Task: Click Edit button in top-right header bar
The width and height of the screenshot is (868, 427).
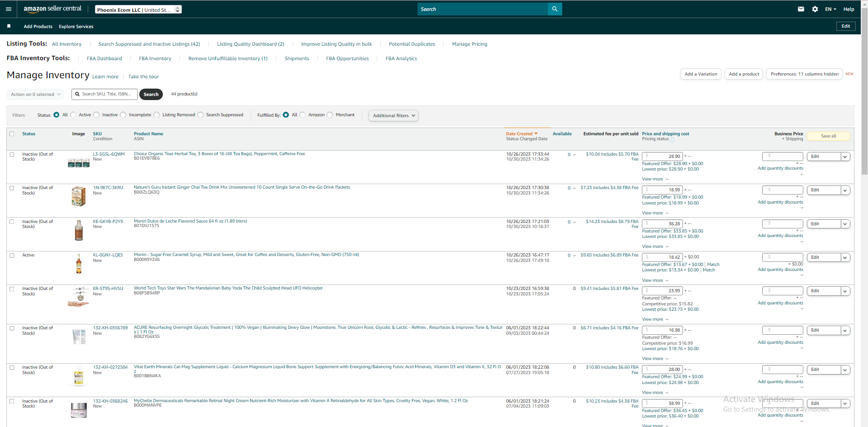Action: 845,26
